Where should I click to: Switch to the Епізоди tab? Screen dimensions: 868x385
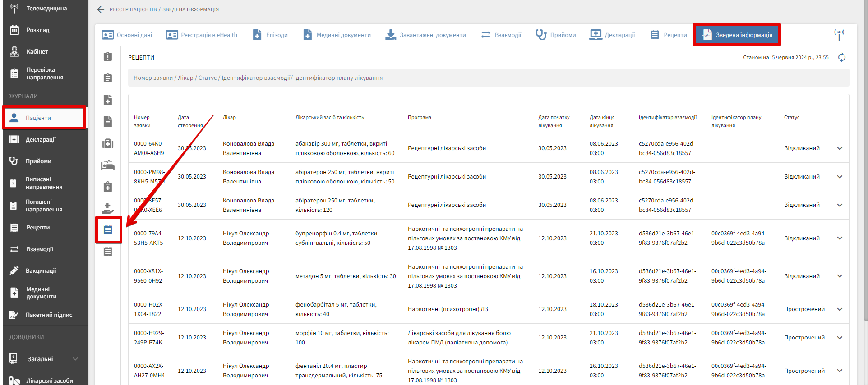pyautogui.click(x=270, y=35)
